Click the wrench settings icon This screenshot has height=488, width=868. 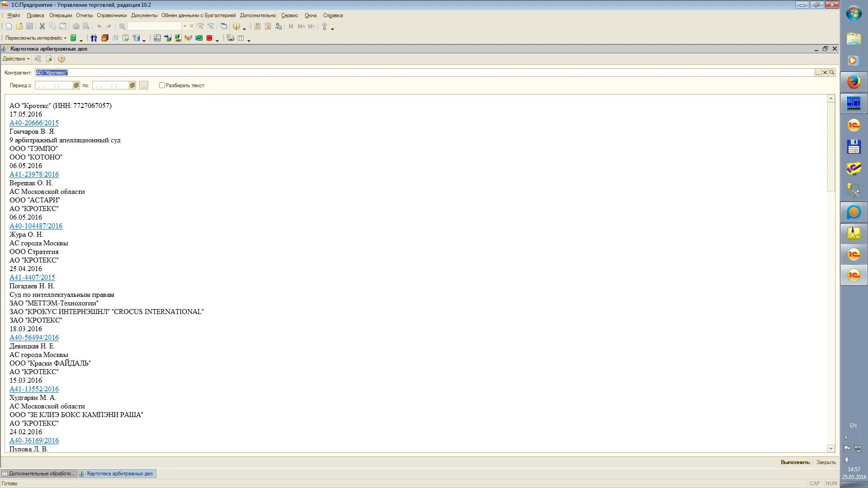click(324, 26)
